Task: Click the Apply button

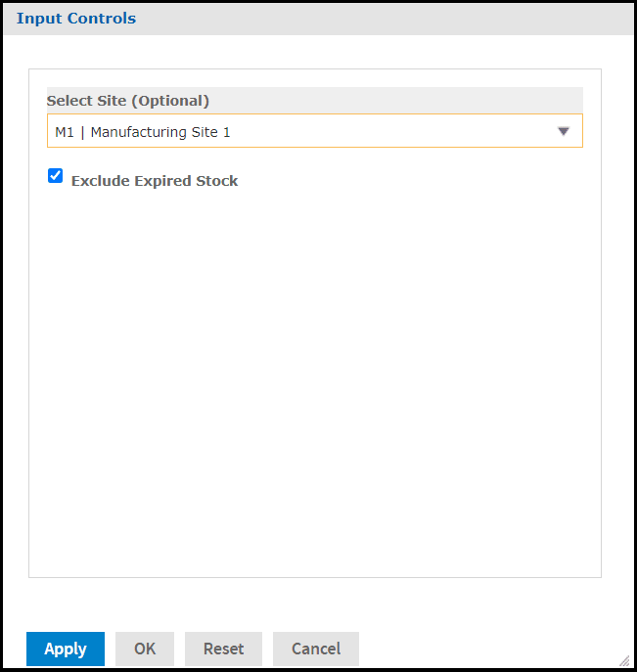Action: pos(66,649)
